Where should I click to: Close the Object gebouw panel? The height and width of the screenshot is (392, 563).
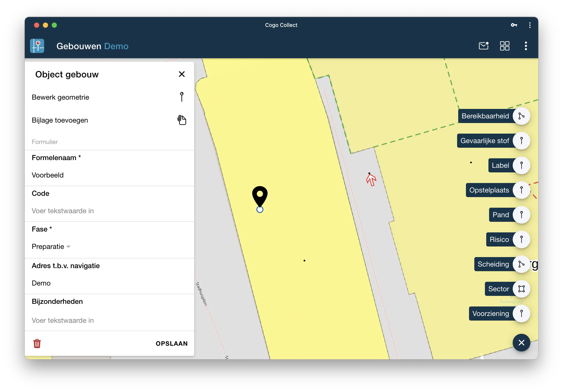point(182,74)
